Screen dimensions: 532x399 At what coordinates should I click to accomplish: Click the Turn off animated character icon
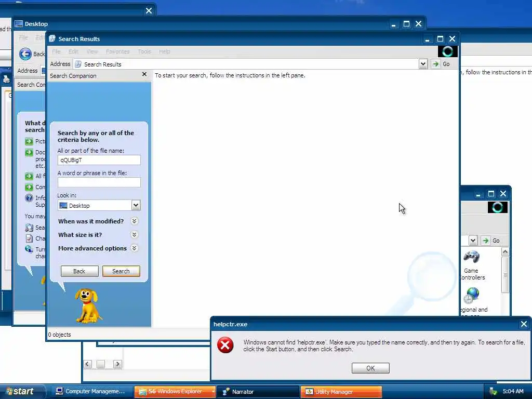(x=29, y=249)
